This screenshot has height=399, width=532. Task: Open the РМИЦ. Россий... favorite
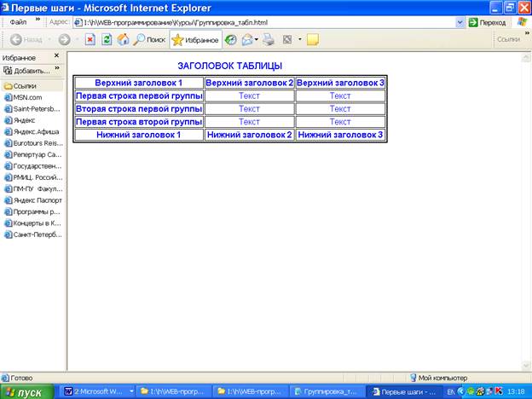coord(33,178)
